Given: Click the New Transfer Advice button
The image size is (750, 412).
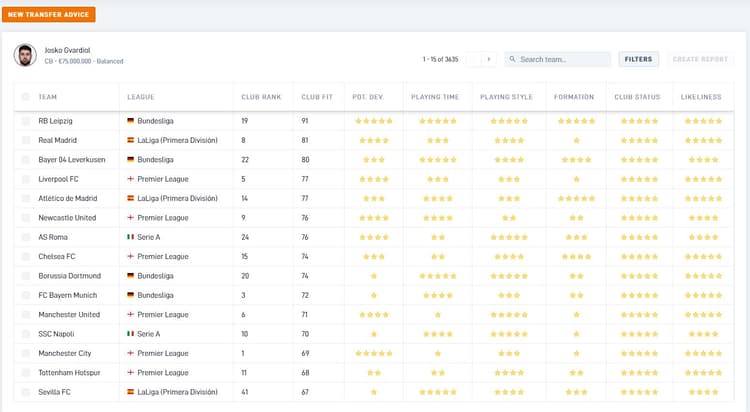Looking at the screenshot, I should (x=50, y=14).
